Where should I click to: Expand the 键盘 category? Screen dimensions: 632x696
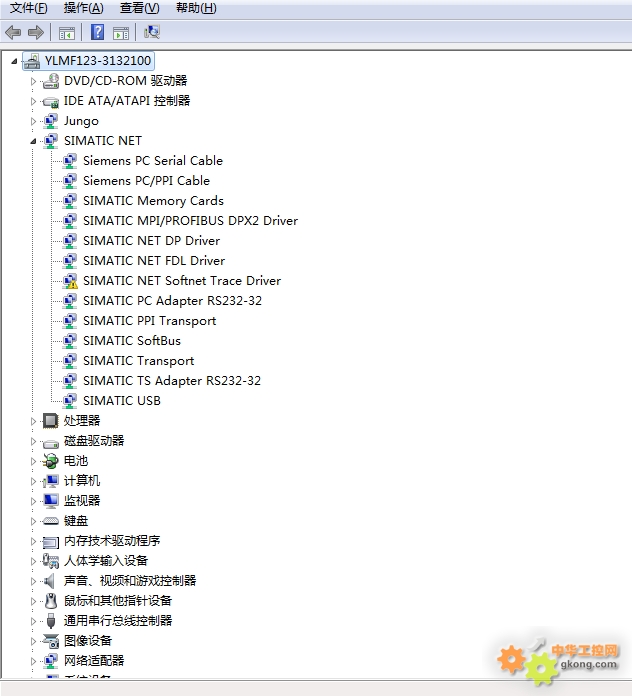point(33,521)
